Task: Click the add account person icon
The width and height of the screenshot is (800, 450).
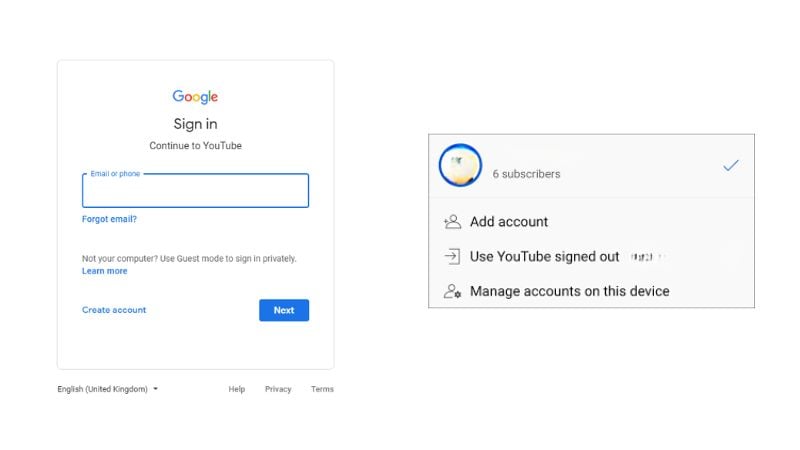Action: click(x=452, y=222)
